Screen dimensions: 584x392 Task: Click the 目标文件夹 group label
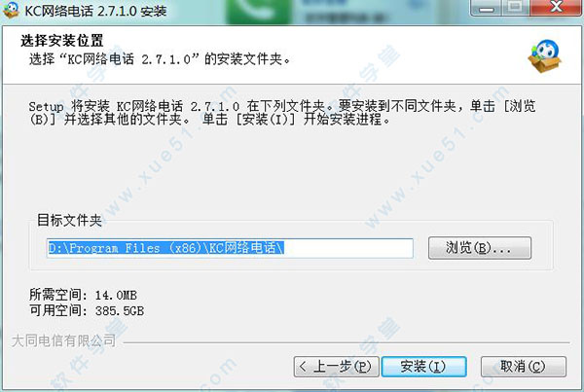pyautogui.click(x=69, y=221)
